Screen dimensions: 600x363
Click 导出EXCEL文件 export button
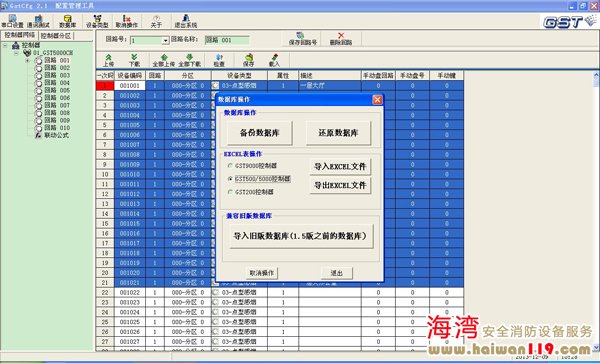(340, 185)
